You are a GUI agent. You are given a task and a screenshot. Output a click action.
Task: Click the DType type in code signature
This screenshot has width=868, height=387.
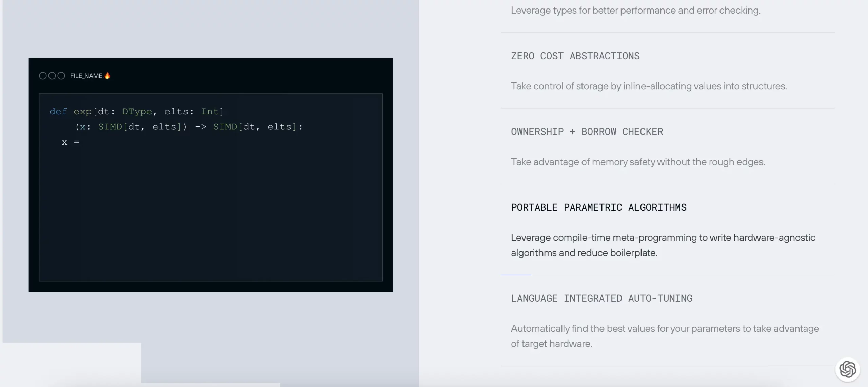coord(137,111)
